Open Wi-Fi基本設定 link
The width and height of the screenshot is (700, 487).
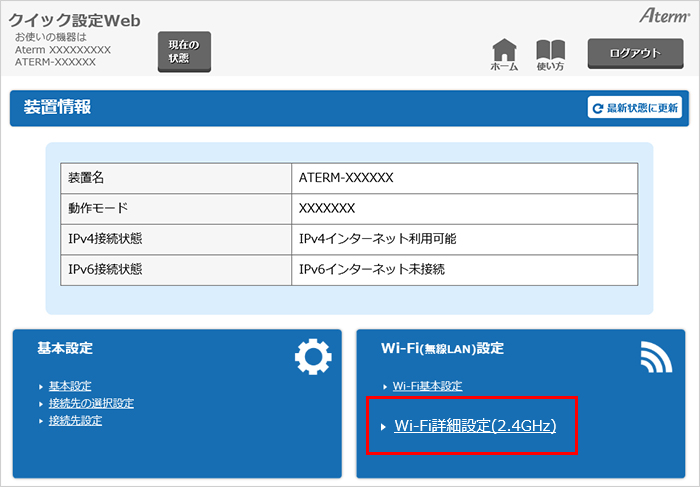(427, 386)
